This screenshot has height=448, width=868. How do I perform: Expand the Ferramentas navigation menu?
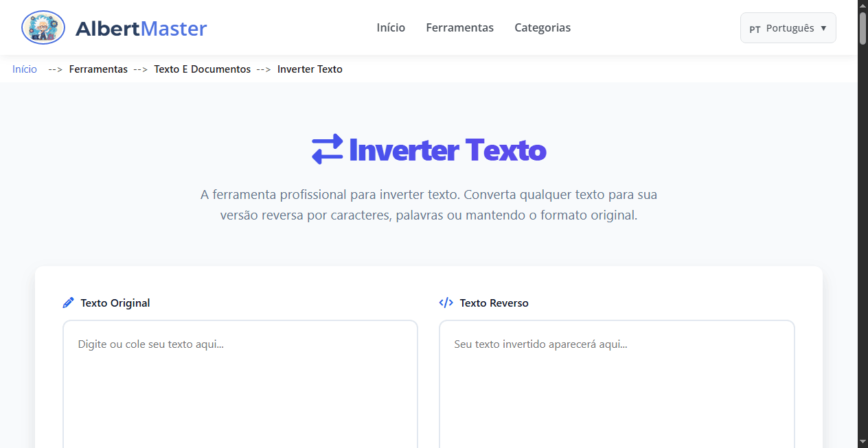tap(459, 27)
